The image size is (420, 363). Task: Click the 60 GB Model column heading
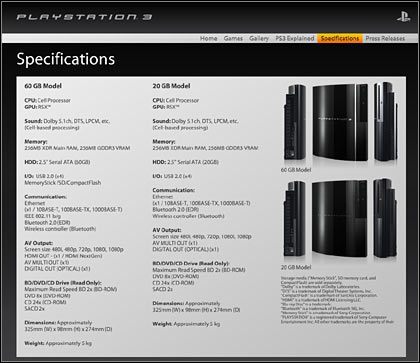tap(43, 86)
